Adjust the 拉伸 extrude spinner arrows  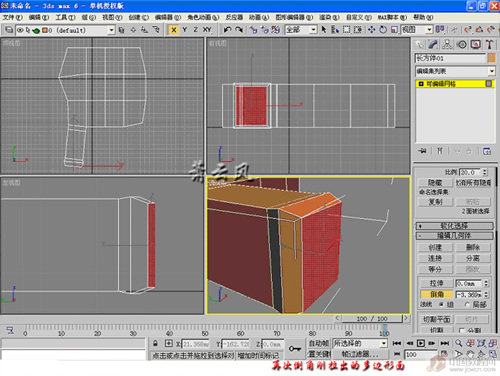pyautogui.click(x=486, y=283)
